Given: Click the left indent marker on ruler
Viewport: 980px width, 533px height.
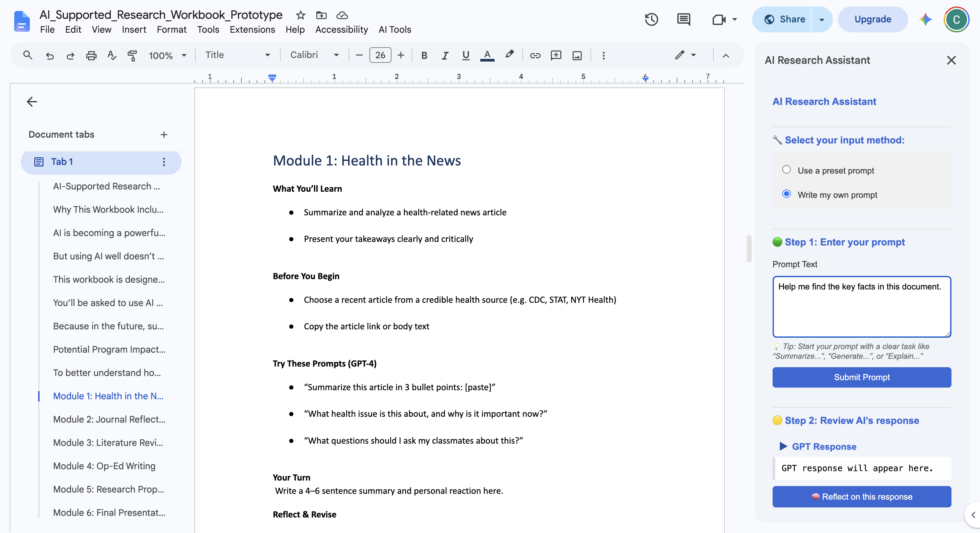Looking at the screenshot, I should [272, 78].
